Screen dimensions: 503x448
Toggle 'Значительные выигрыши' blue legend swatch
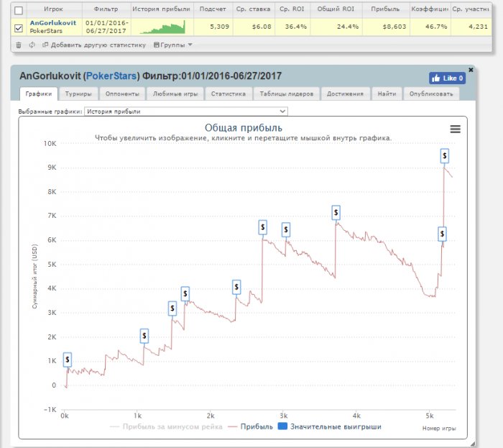(x=282, y=426)
